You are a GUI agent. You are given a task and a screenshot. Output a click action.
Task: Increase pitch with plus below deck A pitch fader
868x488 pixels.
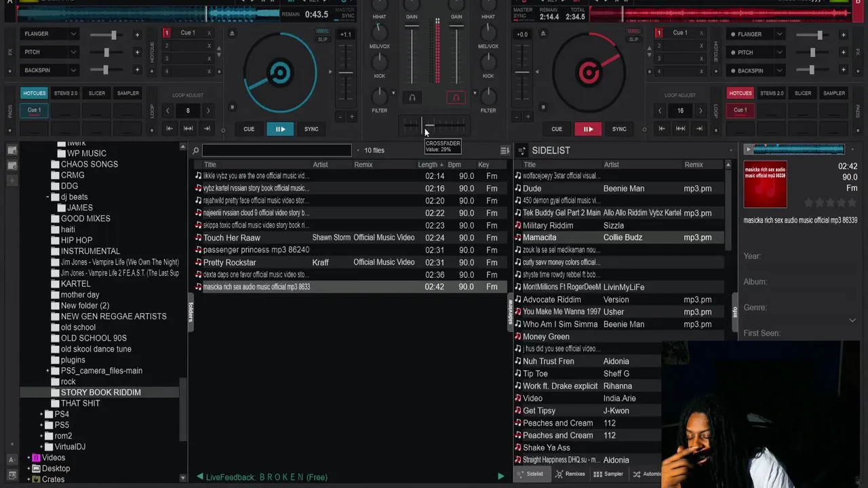(351, 117)
